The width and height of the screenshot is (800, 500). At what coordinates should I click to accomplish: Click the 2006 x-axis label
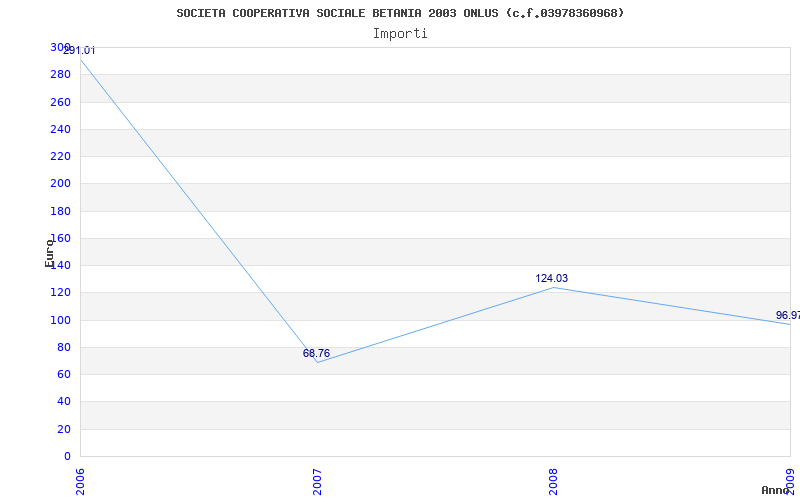pyautogui.click(x=81, y=483)
